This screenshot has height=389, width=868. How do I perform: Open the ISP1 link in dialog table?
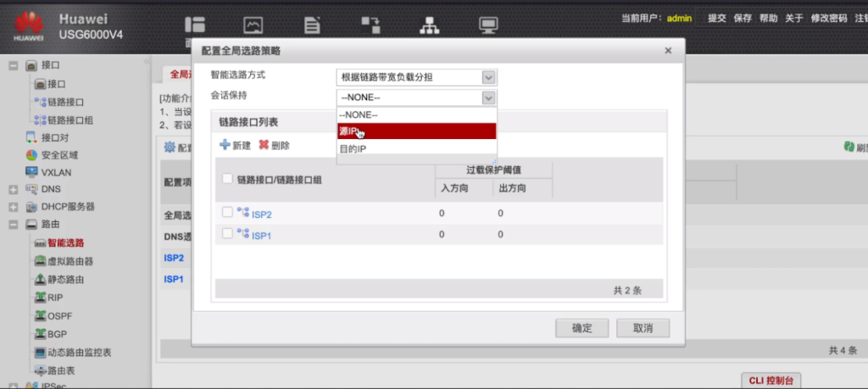point(262,235)
